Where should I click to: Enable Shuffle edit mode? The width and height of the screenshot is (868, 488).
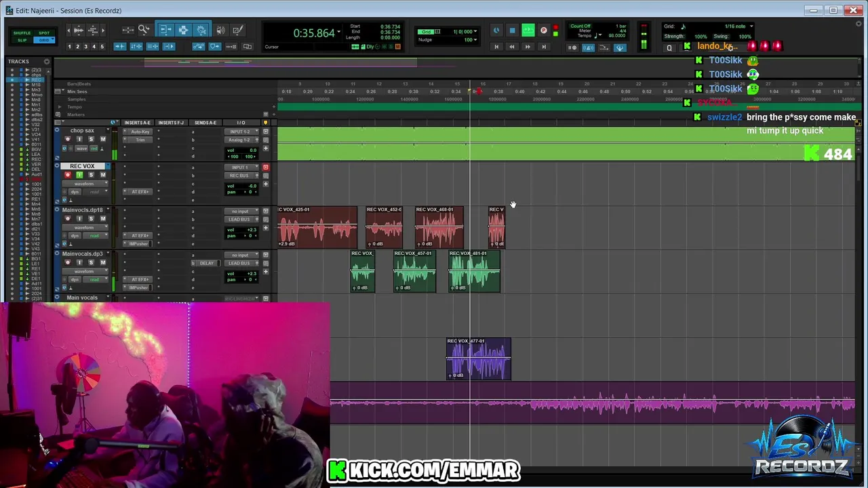pos(22,33)
